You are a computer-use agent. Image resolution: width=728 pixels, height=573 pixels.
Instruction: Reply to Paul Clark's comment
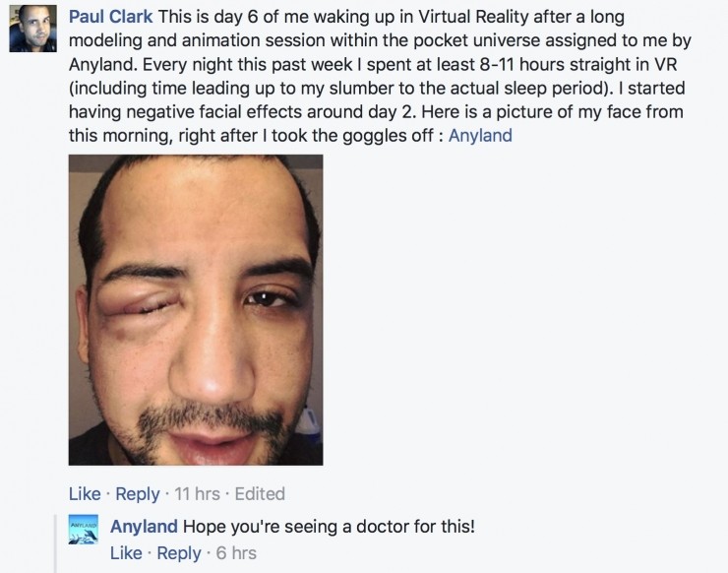[x=138, y=493]
